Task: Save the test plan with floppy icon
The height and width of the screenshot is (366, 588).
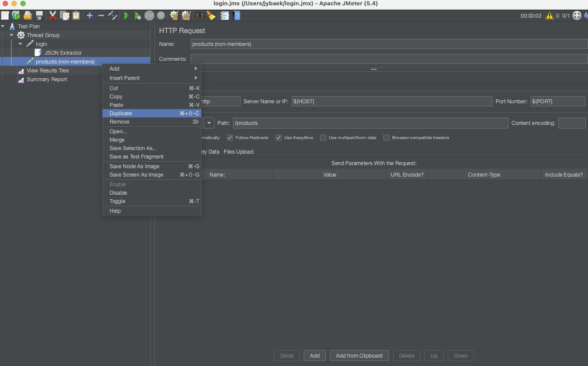Action: pos(40,16)
